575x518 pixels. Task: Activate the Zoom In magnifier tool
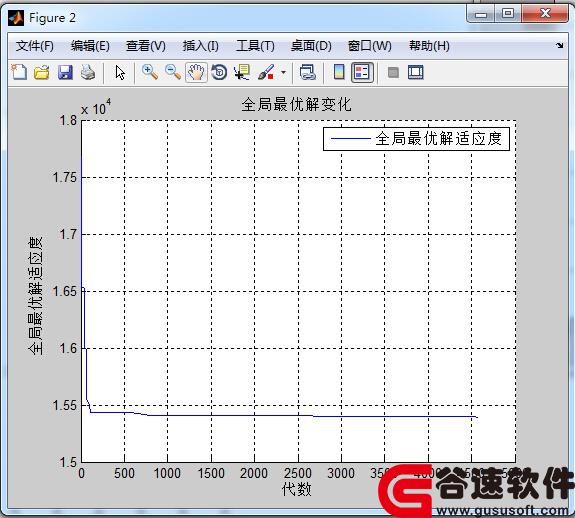click(x=150, y=72)
